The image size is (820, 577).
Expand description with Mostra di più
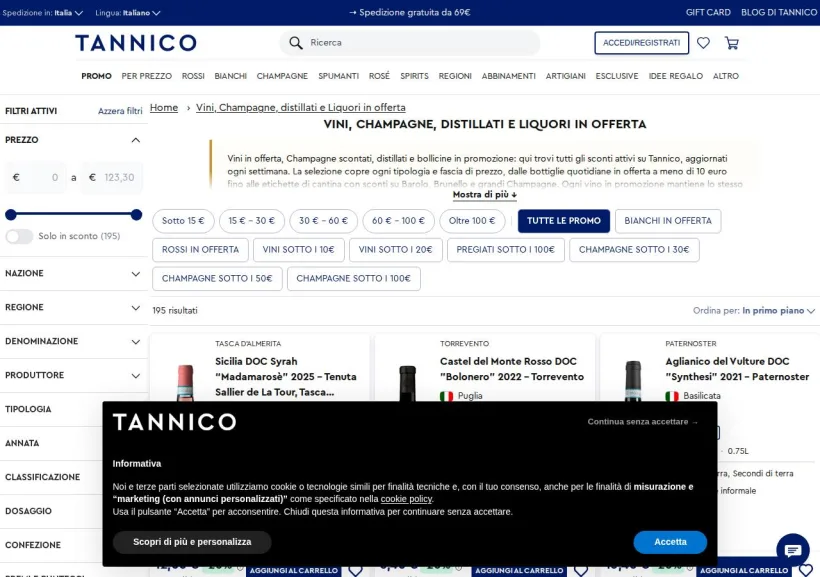click(484, 195)
